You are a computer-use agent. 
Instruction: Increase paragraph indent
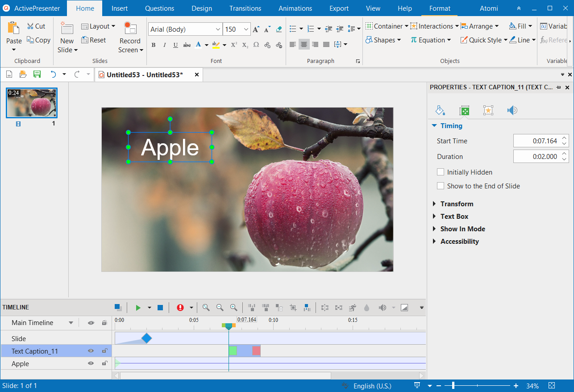[x=340, y=29]
